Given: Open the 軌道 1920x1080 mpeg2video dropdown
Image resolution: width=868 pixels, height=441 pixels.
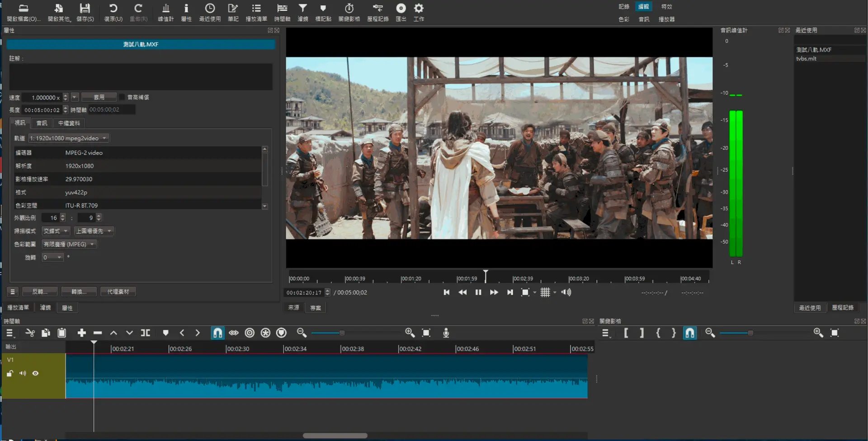Looking at the screenshot, I should coord(69,138).
